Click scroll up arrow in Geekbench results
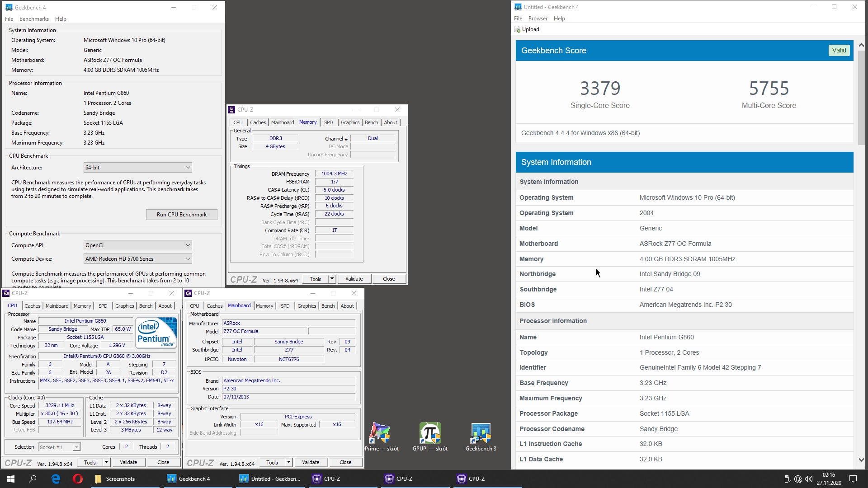 (861, 45)
